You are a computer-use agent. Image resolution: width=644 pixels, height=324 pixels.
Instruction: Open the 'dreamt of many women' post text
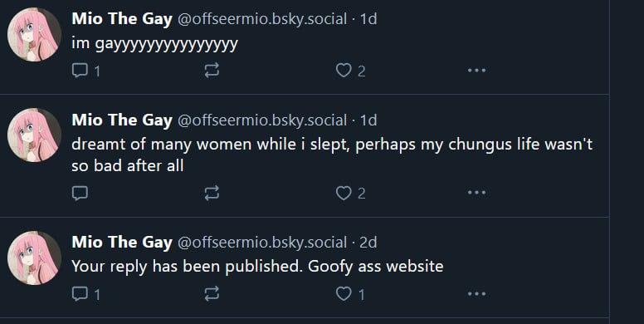pos(332,155)
